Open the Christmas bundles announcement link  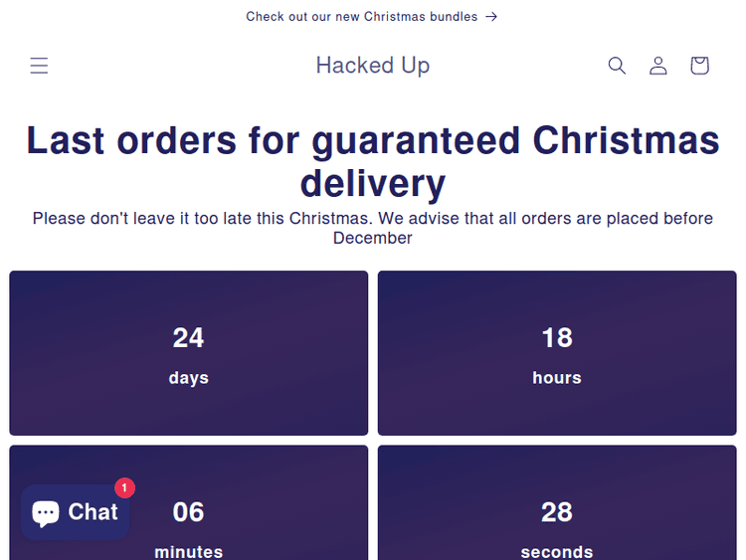pyautogui.click(x=362, y=17)
